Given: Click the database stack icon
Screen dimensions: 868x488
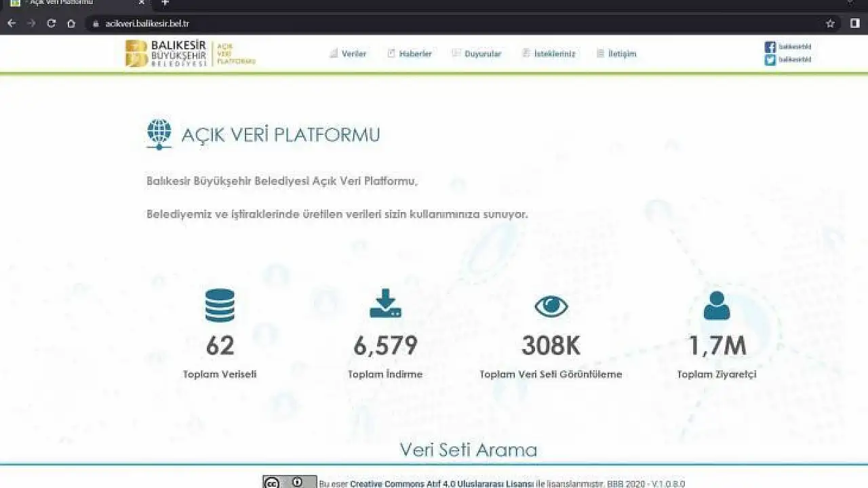Looking at the screenshot, I should pos(220,305).
